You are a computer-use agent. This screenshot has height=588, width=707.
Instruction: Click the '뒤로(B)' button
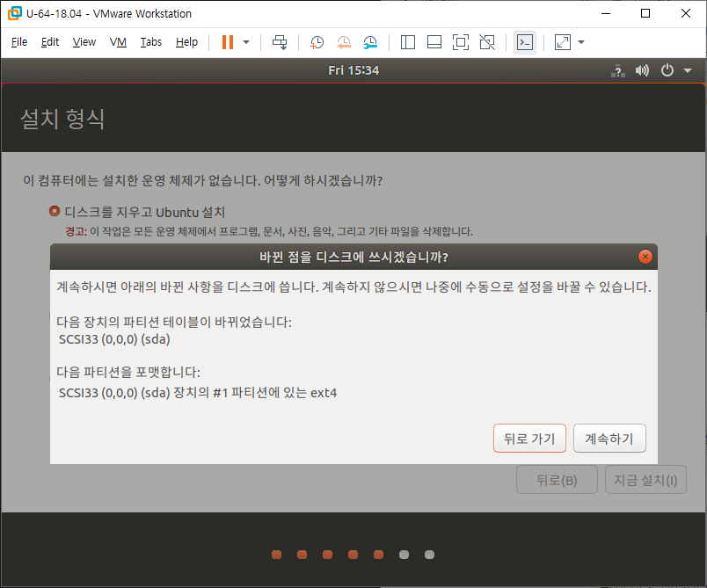pos(557,480)
